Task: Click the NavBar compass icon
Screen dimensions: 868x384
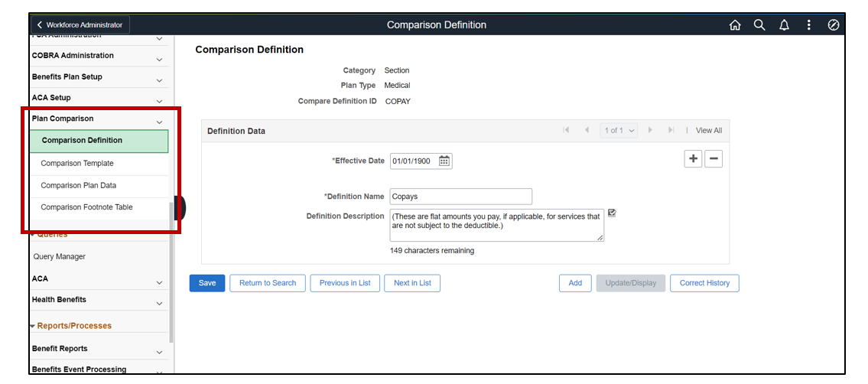Action: tap(834, 25)
